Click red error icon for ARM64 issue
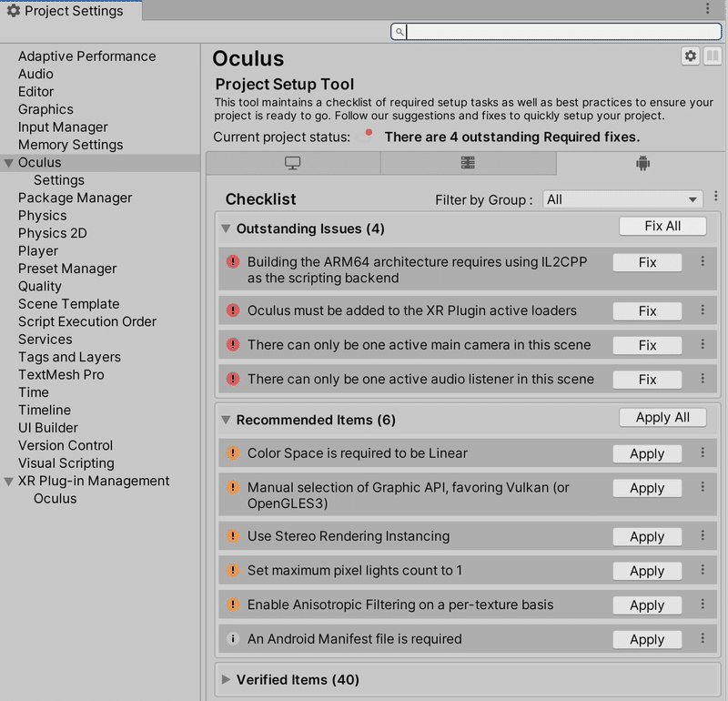 click(233, 262)
